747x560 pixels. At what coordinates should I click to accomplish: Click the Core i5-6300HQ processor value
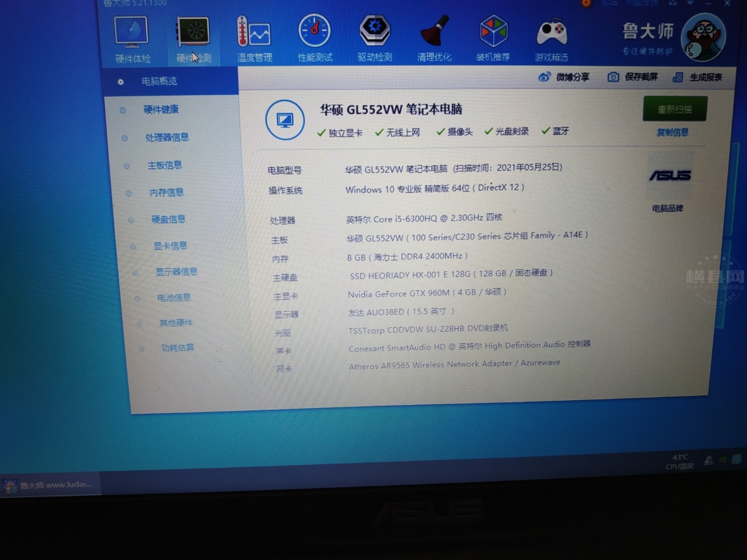pos(424,218)
